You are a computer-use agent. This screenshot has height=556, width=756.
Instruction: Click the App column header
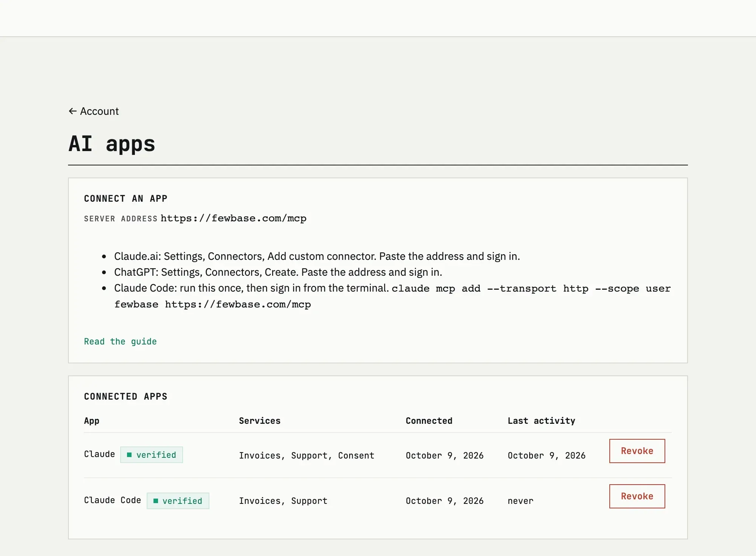(92, 421)
